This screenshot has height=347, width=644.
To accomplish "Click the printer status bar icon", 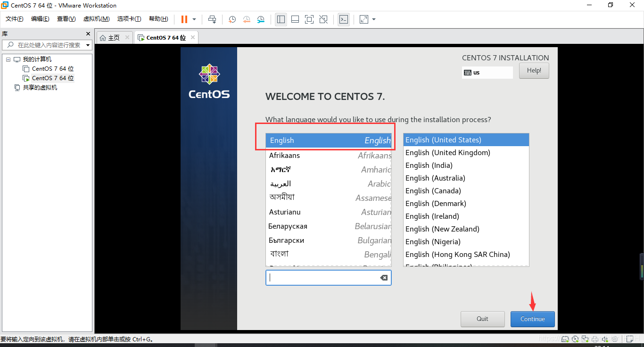I will [595, 339].
